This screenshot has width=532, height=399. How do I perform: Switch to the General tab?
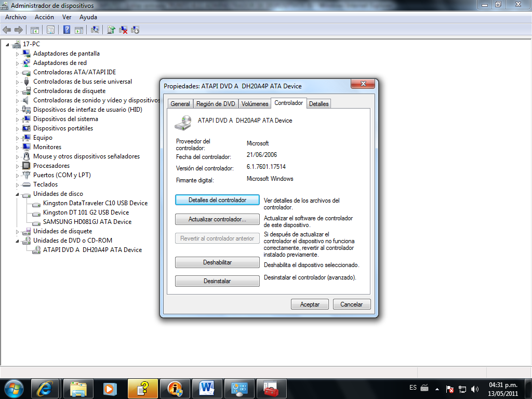click(180, 104)
